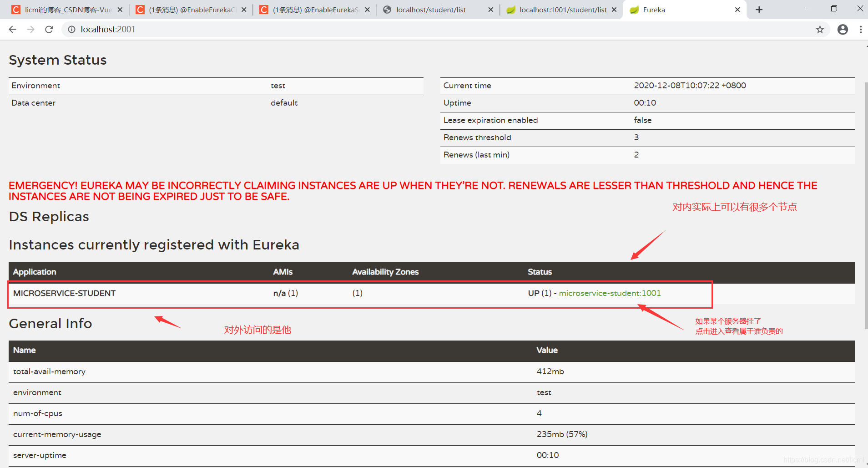Click the Instances currently registered heading
The height and width of the screenshot is (468, 868).
pos(154,245)
